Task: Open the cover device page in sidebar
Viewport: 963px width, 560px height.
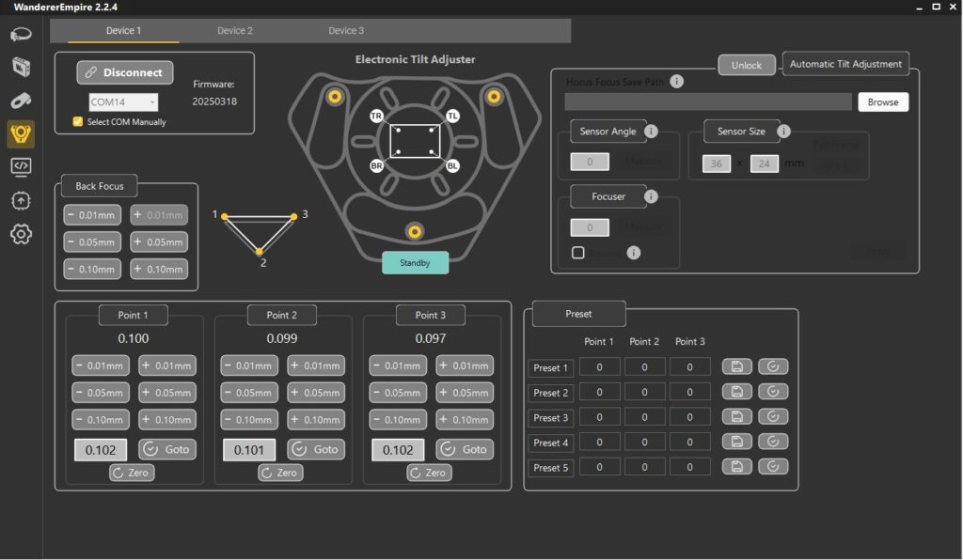Action: point(21,100)
